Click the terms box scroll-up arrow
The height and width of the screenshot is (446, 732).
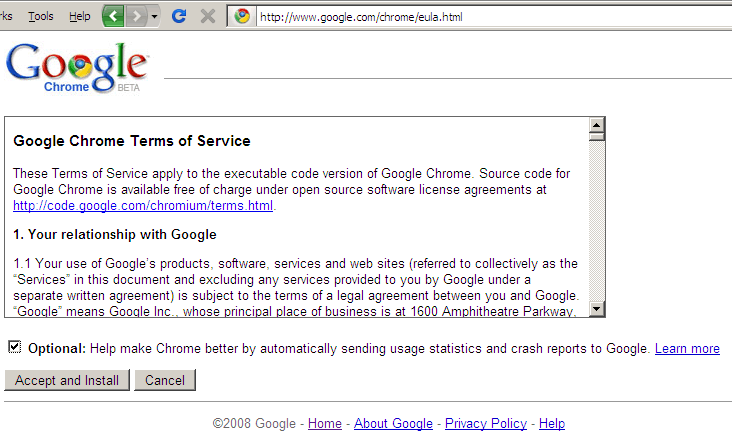pos(597,126)
